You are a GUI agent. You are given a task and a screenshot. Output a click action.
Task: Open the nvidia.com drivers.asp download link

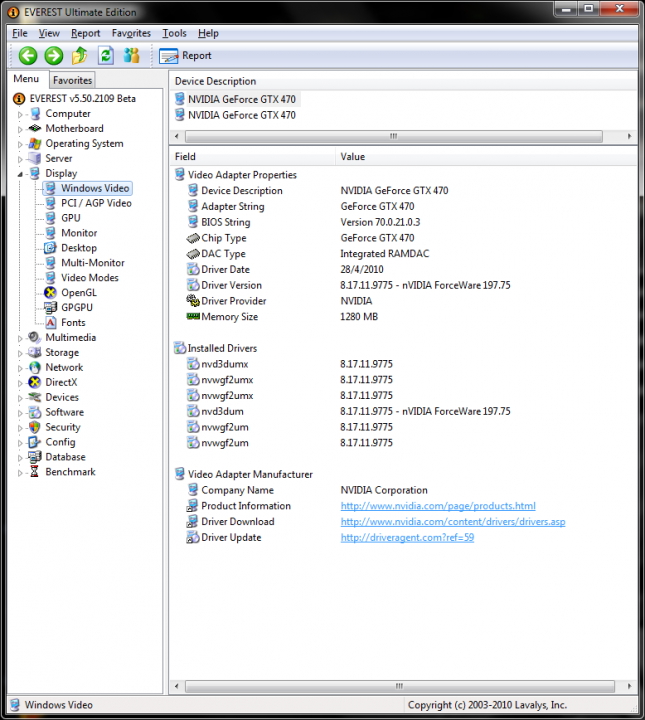click(x=453, y=522)
